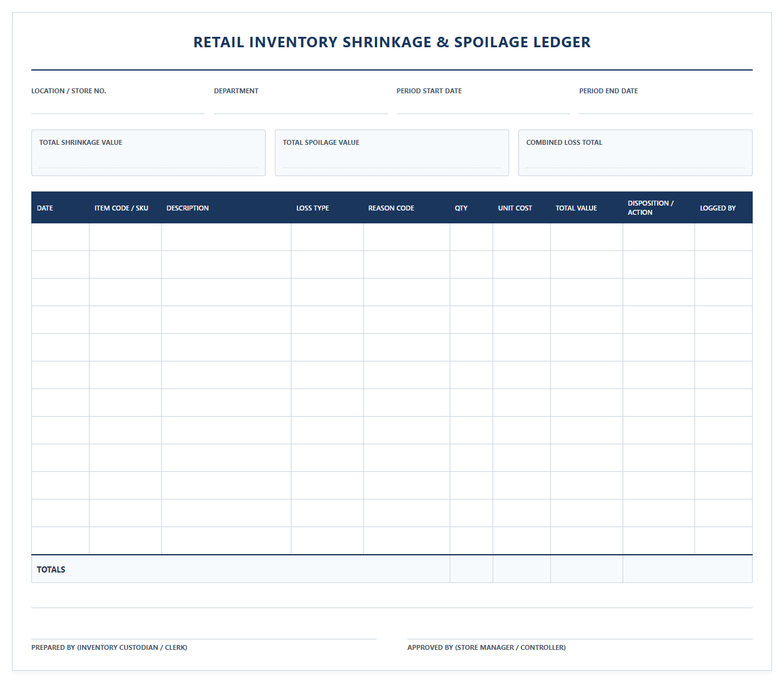The width and height of the screenshot is (784, 683).
Task: Click the Description column header
Action: point(226,208)
